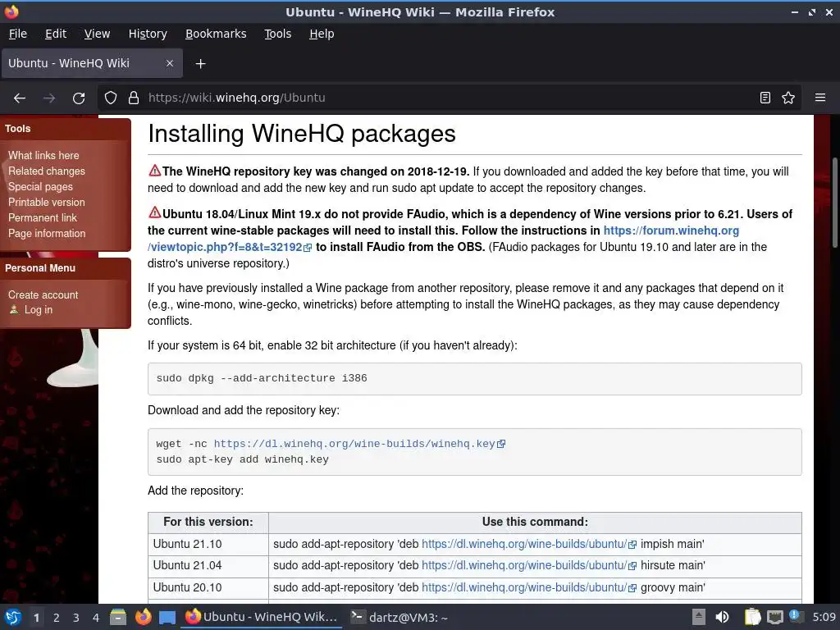Click the taskbar clock

coord(824,617)
